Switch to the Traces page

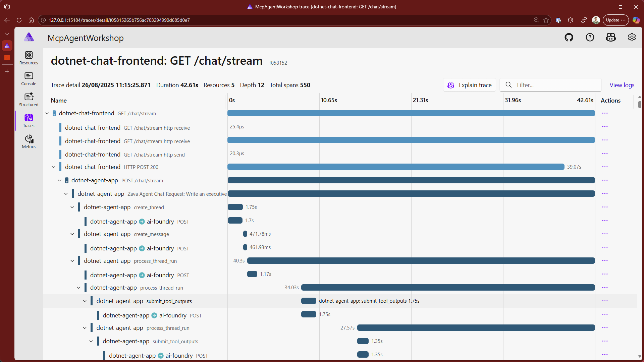click(29, 121)
